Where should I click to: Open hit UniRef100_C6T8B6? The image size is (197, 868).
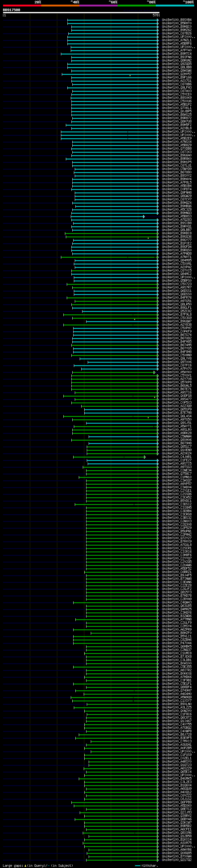pyautogui.click(x=177, y=84)
